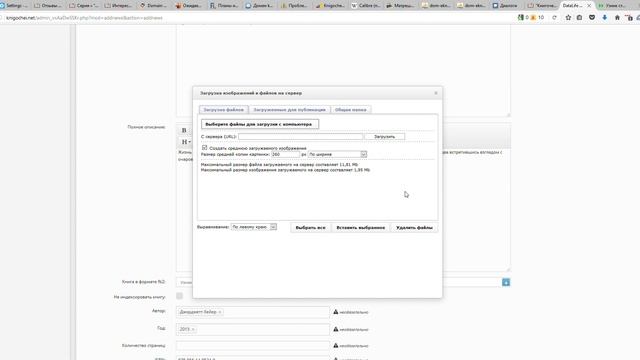This screenshot has width=640, height=360.
Task: Remove the year tag 2015
Action: [193, 329]
